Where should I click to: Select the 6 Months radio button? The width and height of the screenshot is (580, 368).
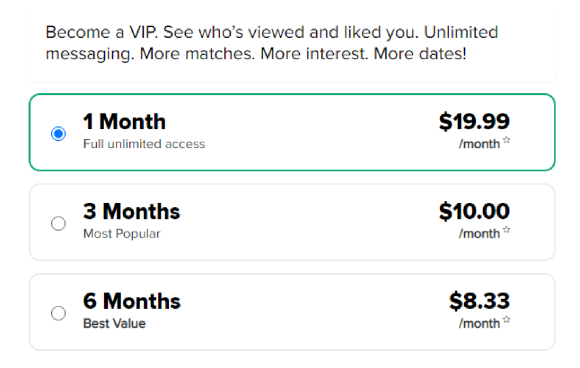tap(58, 313)
